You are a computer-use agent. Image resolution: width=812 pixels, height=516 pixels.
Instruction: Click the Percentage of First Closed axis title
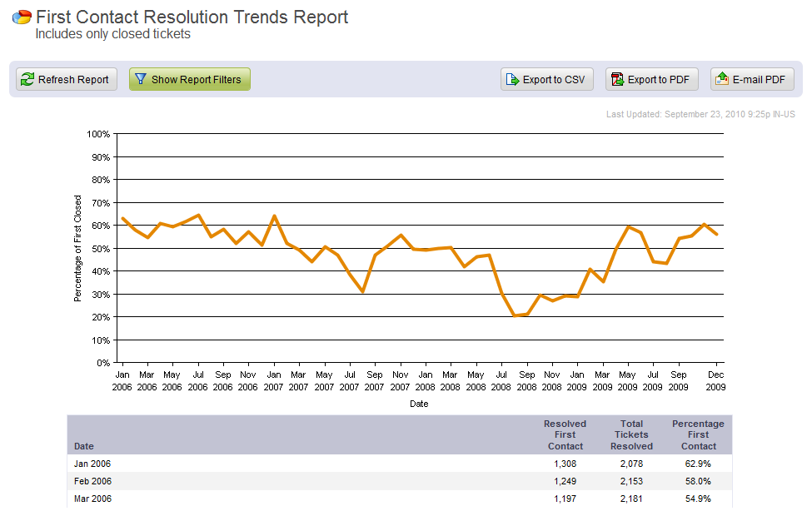[77, 248]
